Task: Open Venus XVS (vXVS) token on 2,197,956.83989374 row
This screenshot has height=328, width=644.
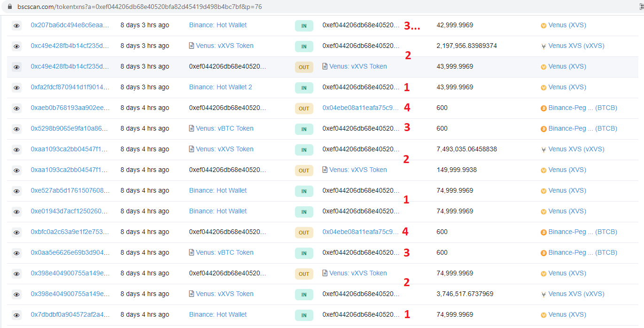Action: coord(576,46)
